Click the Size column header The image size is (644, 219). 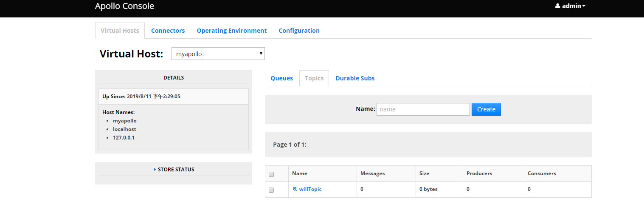(425, 173)
